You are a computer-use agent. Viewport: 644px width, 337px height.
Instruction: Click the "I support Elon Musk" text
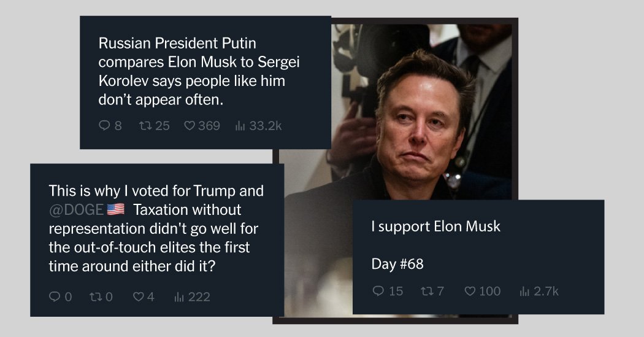[x=435, y=227]
